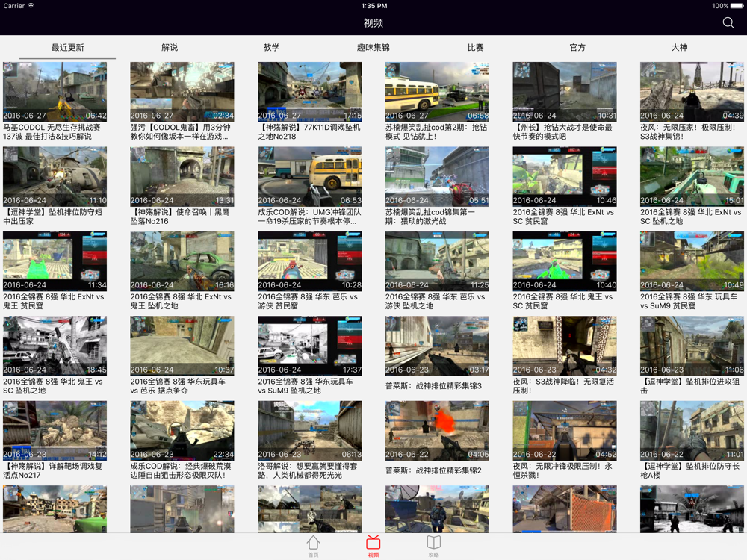Viewport: 747px width, 560px height.
Task: Switch to the 解说 tab
Action: coord(170,47)
